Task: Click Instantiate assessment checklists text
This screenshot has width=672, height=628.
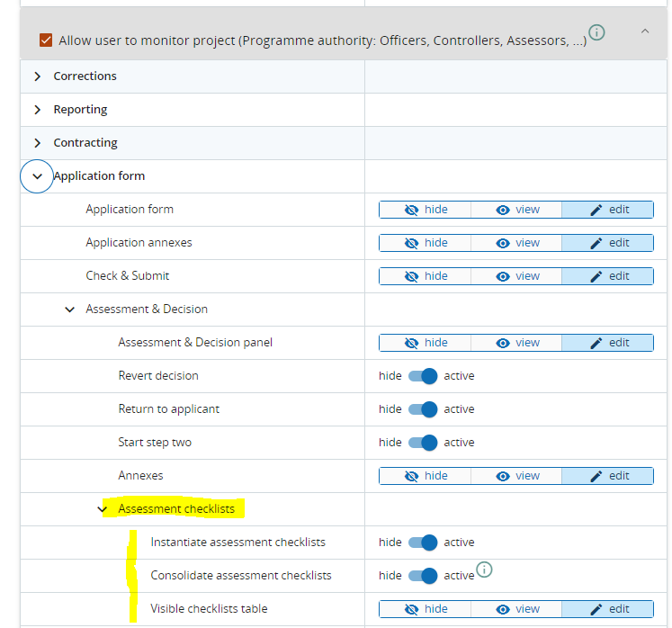Action: click(x=237, y=543)
